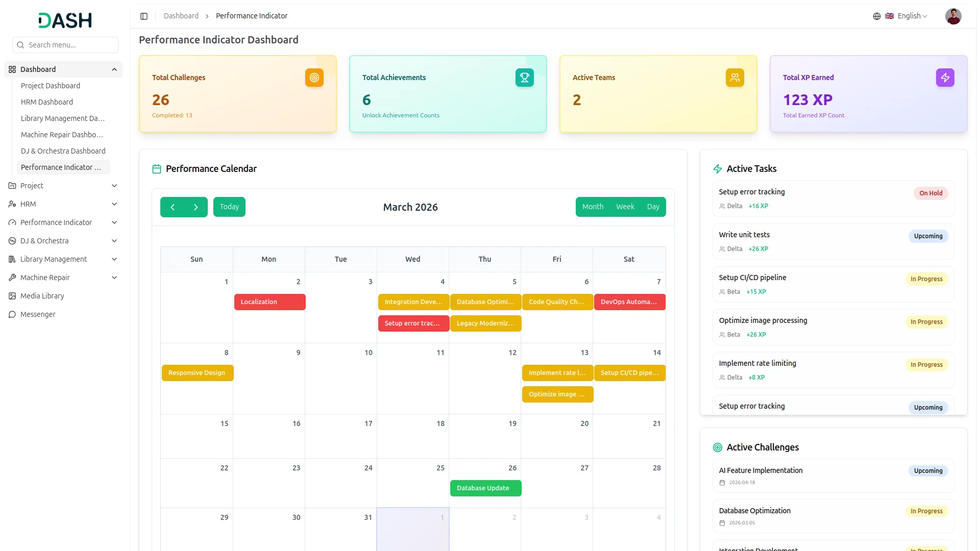Open the English language dropdown
Screen dimensions: 980x551
tap(912, 16)
